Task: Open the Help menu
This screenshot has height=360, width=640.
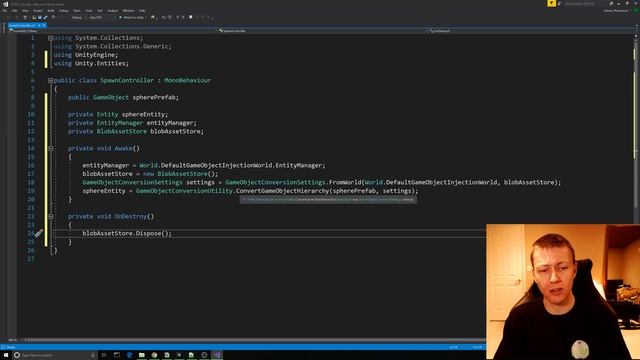Action: coord(142,11)
